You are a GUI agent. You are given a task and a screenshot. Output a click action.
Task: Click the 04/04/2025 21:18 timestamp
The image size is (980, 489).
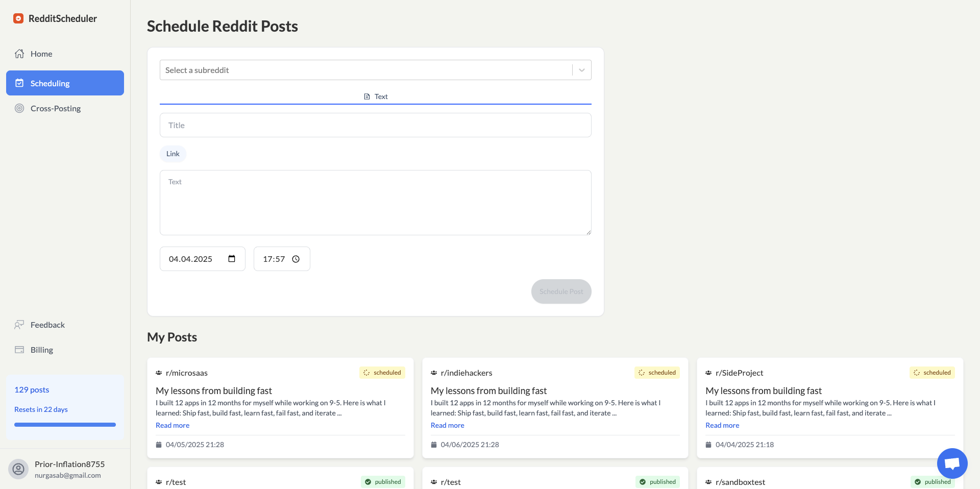click(x=745, y=445)
